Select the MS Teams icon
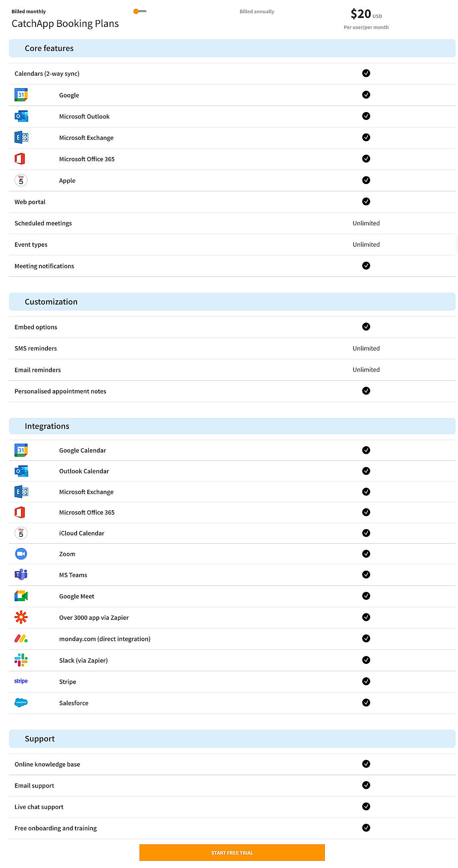Viewport: 458px width, 868px height. tap(21, 575)
